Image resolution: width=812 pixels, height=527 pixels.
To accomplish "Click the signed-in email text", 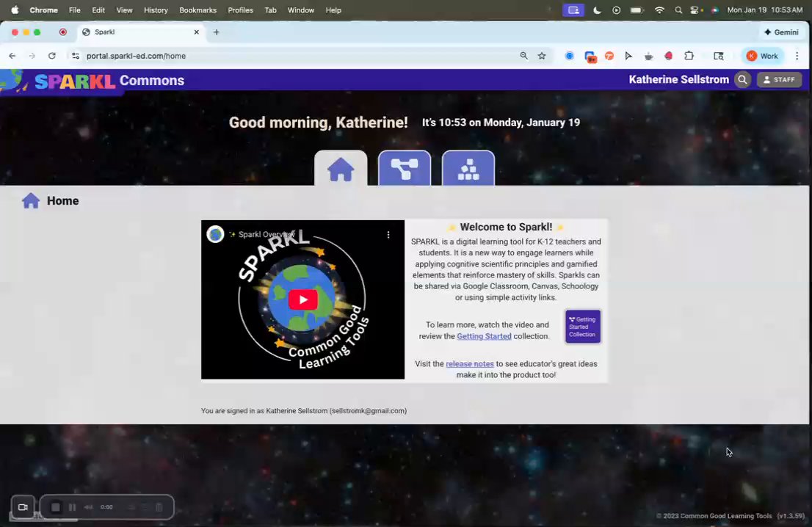I will point(369,410).
